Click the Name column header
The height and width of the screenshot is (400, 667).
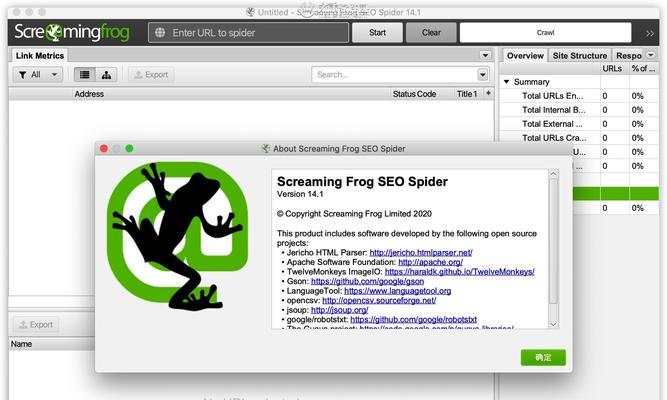pos(21,344)
